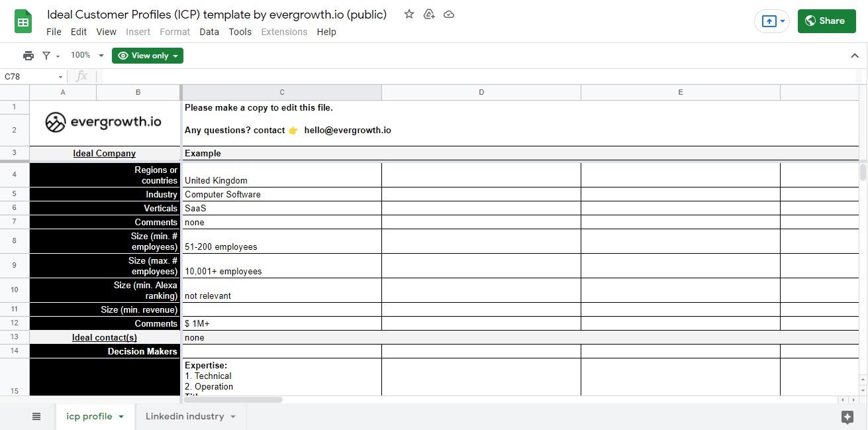Click the present to meeting icon
This screenshot has height=430, width=868.
769,21
